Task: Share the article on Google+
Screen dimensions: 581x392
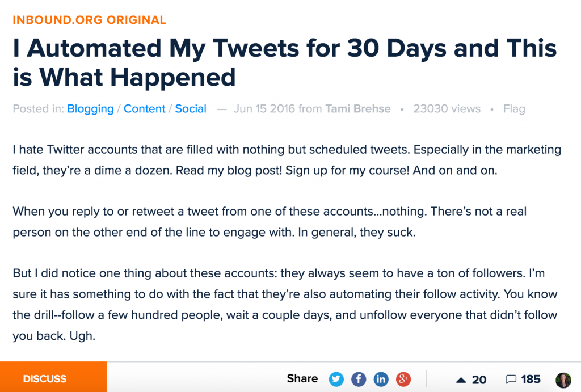Action: point(403,379)
